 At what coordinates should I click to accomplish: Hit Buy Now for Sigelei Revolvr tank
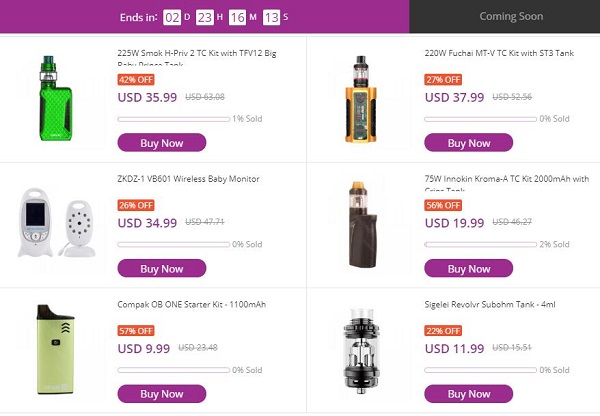469,394
